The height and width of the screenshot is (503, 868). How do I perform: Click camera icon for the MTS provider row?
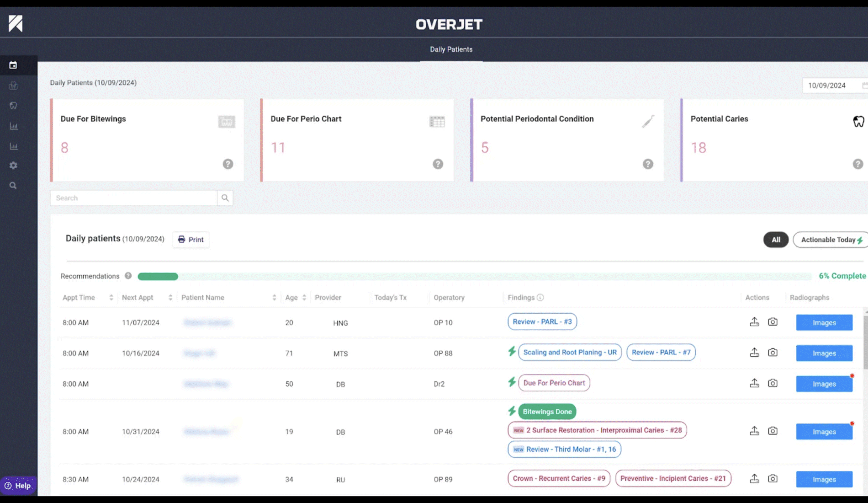click(773, 353)
